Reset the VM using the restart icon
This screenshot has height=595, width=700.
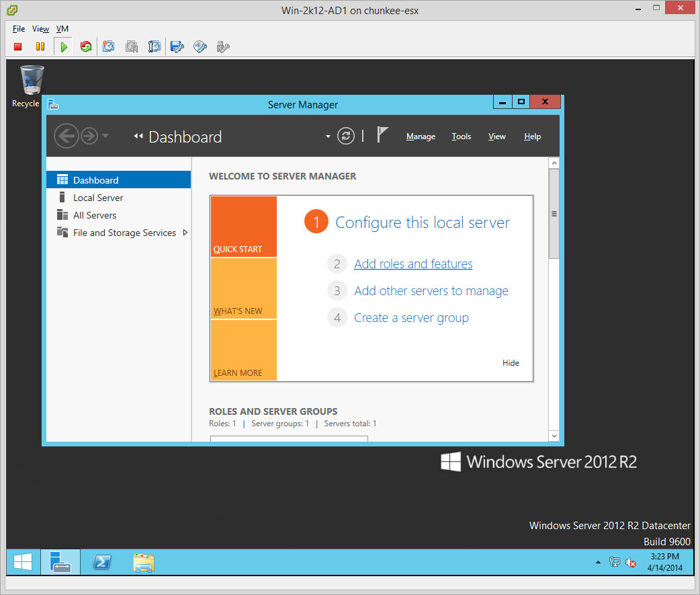point(85,46)
